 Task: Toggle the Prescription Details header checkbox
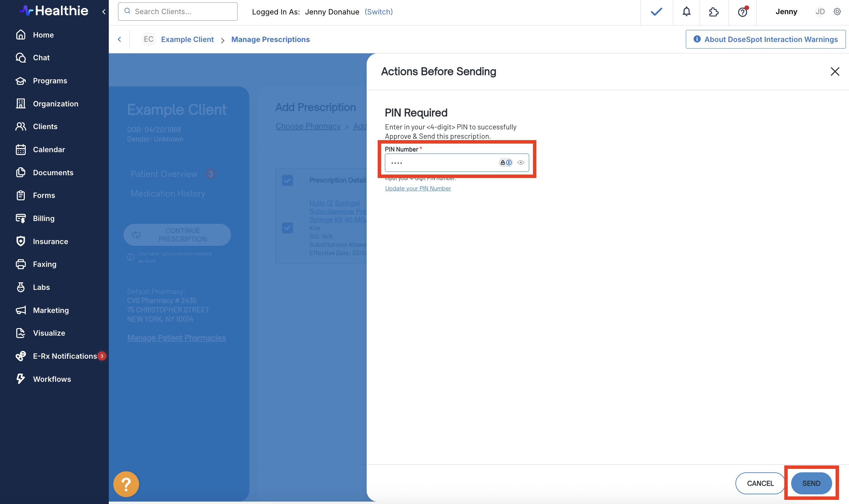click(x=287, y=180)
